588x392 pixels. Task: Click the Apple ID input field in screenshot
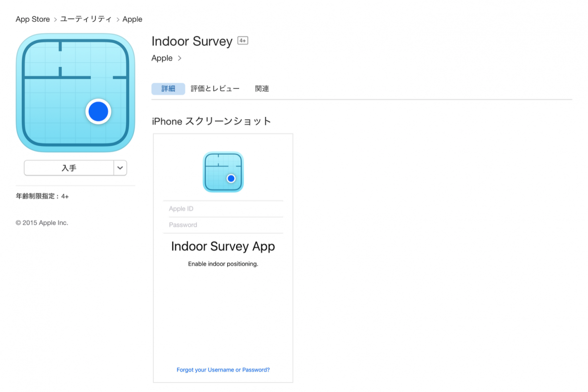(223, 208)
